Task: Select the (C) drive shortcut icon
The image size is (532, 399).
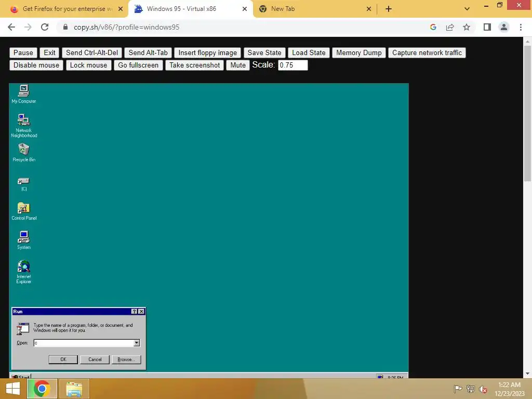Action: point(24,184)
